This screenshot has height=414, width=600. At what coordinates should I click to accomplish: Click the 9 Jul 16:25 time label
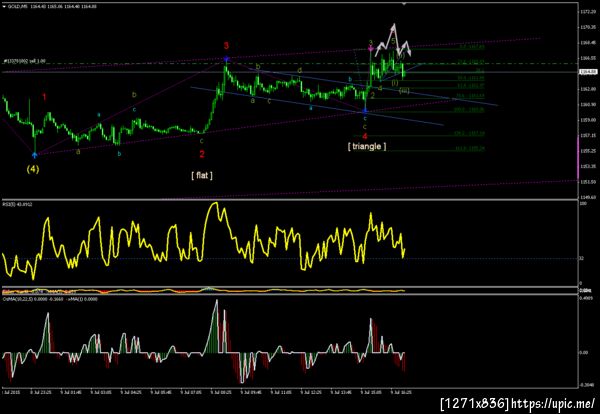tap(399, 393)
